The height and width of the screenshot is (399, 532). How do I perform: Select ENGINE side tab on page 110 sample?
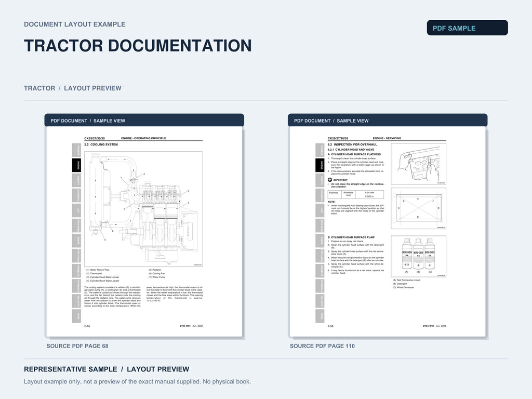coord(320,165)
